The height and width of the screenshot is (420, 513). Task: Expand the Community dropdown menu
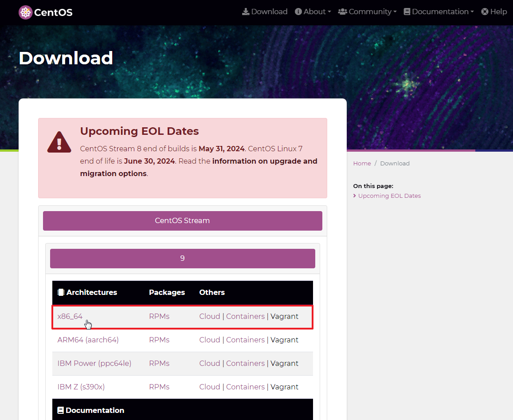[x=367, y=12]
